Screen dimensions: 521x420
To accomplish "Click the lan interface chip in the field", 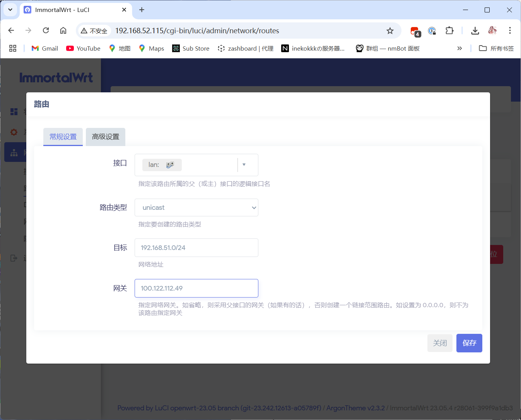I will click(162, 165).
